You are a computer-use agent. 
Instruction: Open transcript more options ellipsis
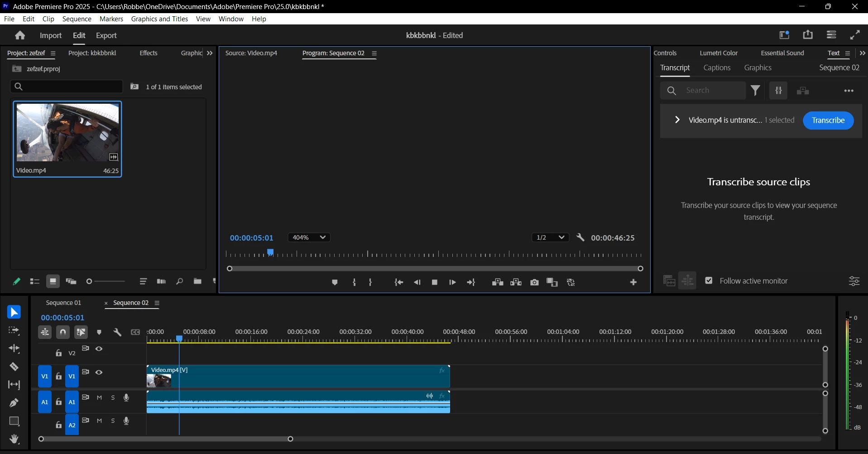pos(849,91)
